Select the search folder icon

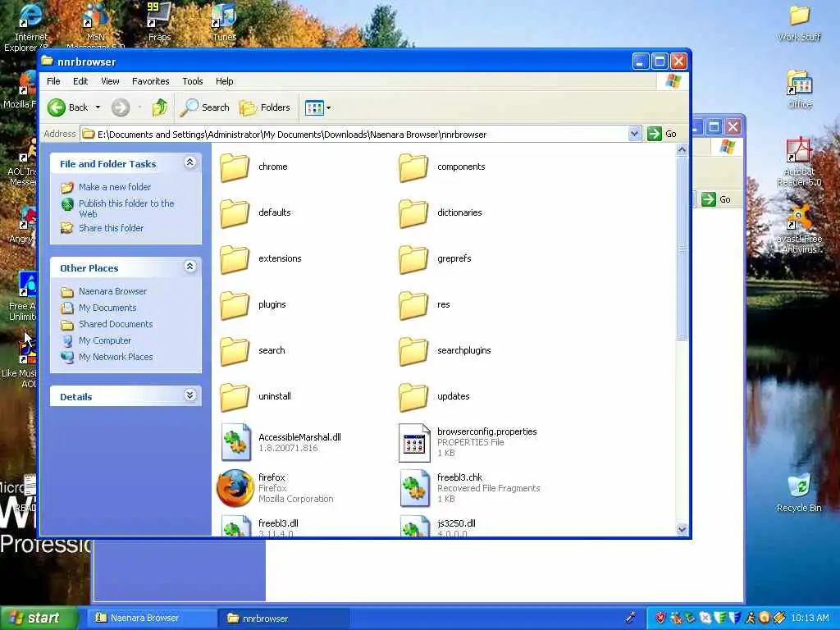[x=235, y=351]
